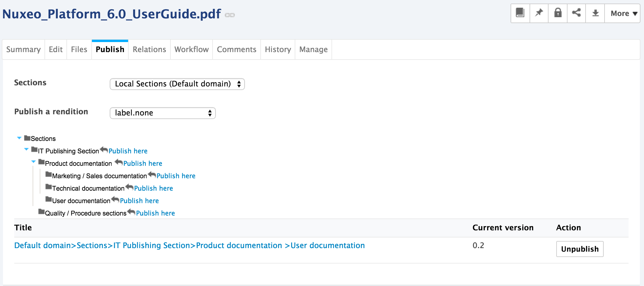Open the History tab
The image size is (644, 286).
click(x=278, y=49)
